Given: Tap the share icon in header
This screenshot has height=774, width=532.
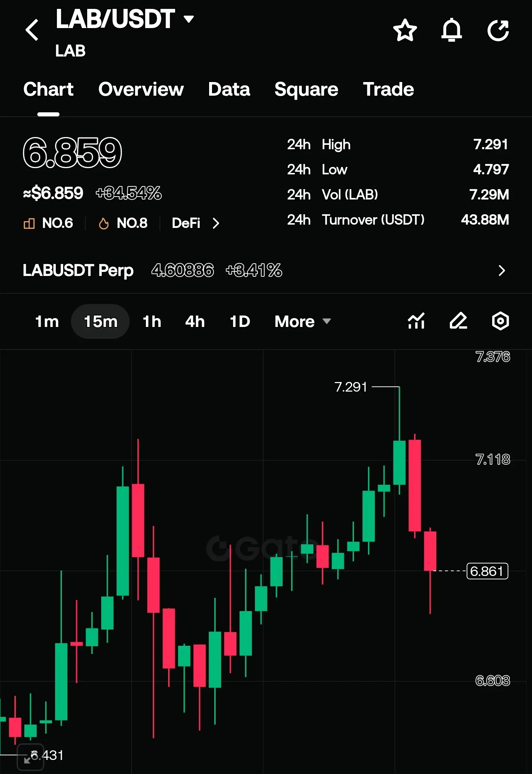Looking at the screenshot, I should 498,30.
